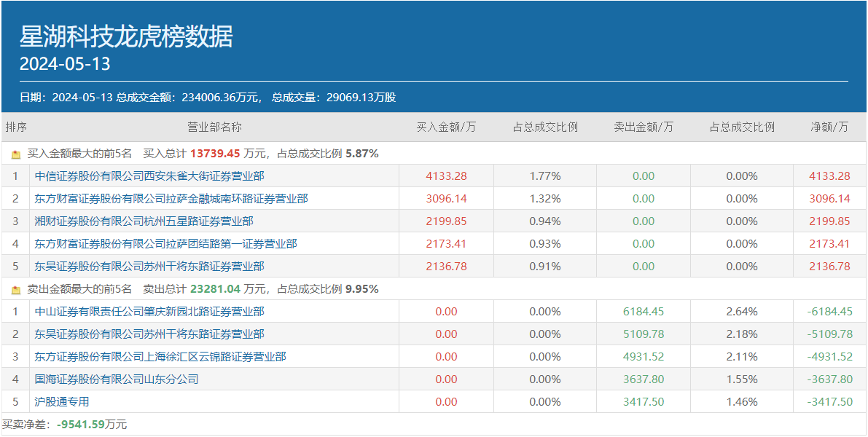Click the 营业部名称 column header
Viewport: 868px width, 437px height.
click(x=214, y=127)
